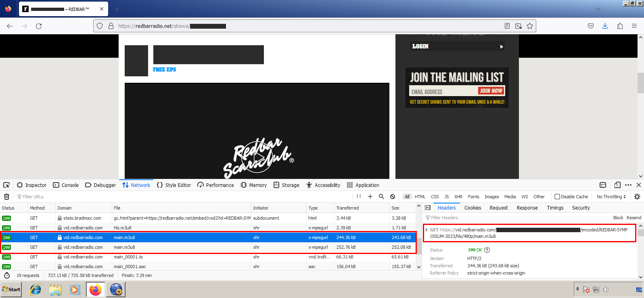Toggle responsive design mode icon
Viewport: 644px width, 298px height.
pos(617,185)
